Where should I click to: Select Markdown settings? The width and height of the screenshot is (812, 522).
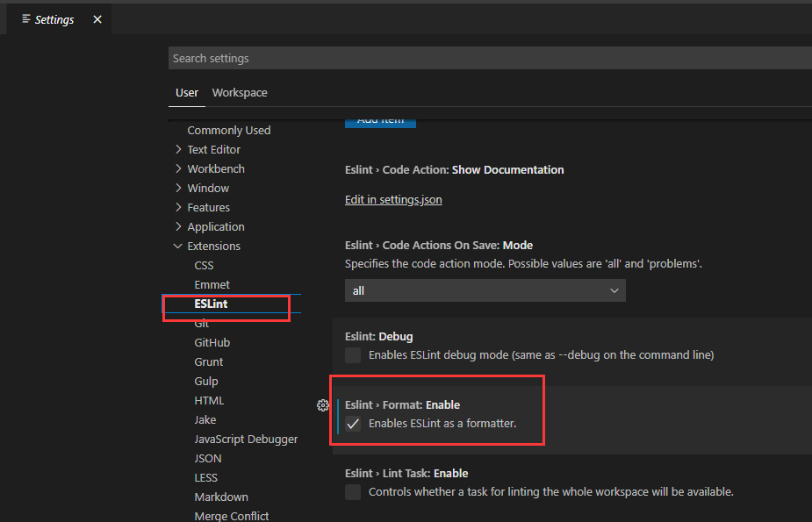tap(220, 497)
